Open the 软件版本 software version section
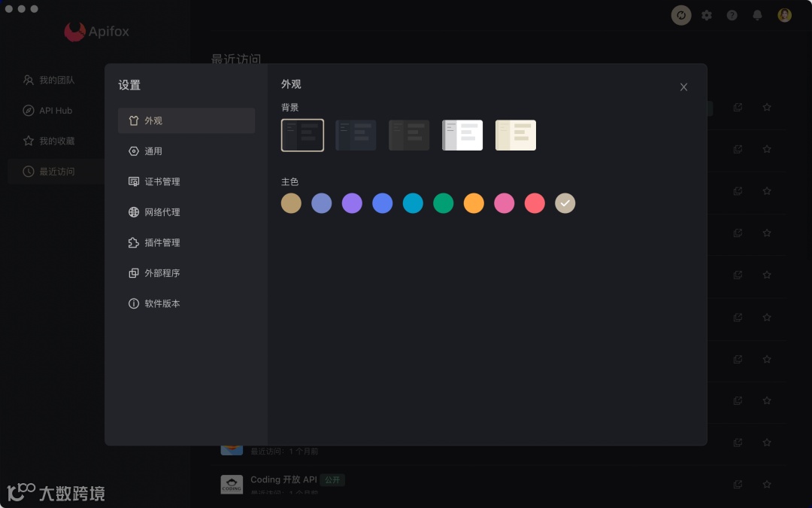 pos(186,303)
